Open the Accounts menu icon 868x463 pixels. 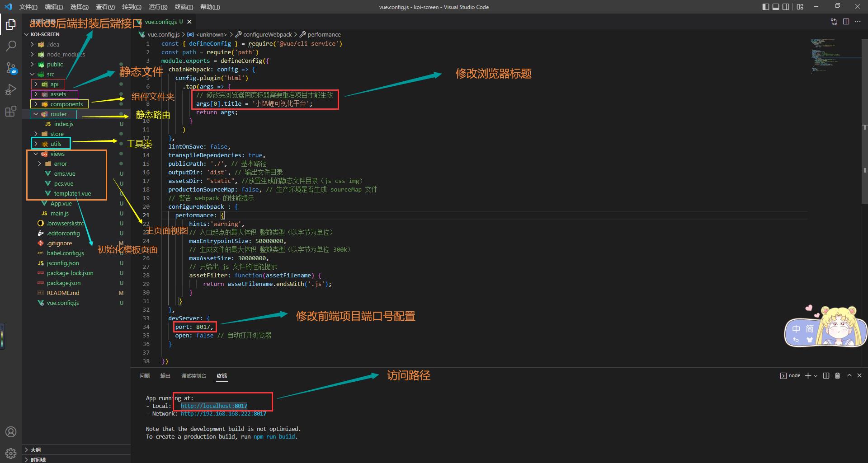coord(11,432)
